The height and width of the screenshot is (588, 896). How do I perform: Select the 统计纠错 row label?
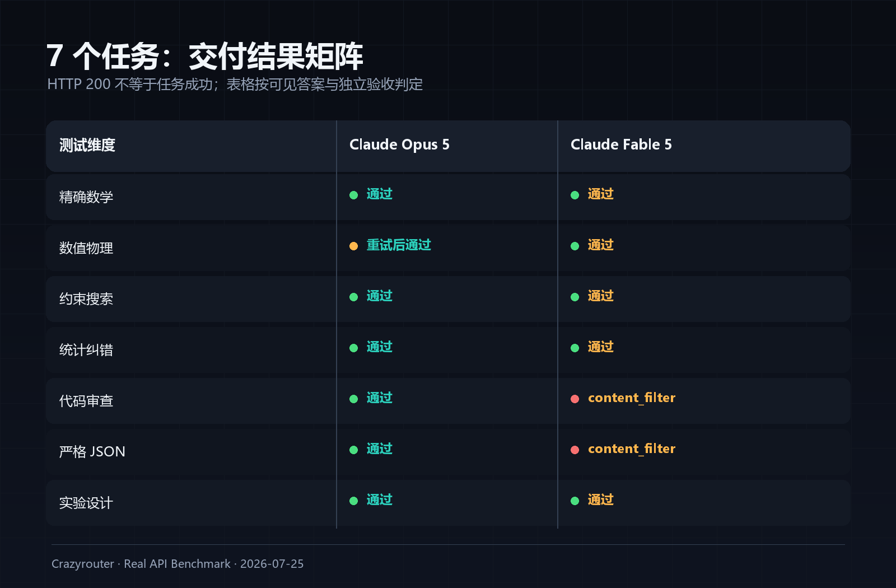point(86,349)
